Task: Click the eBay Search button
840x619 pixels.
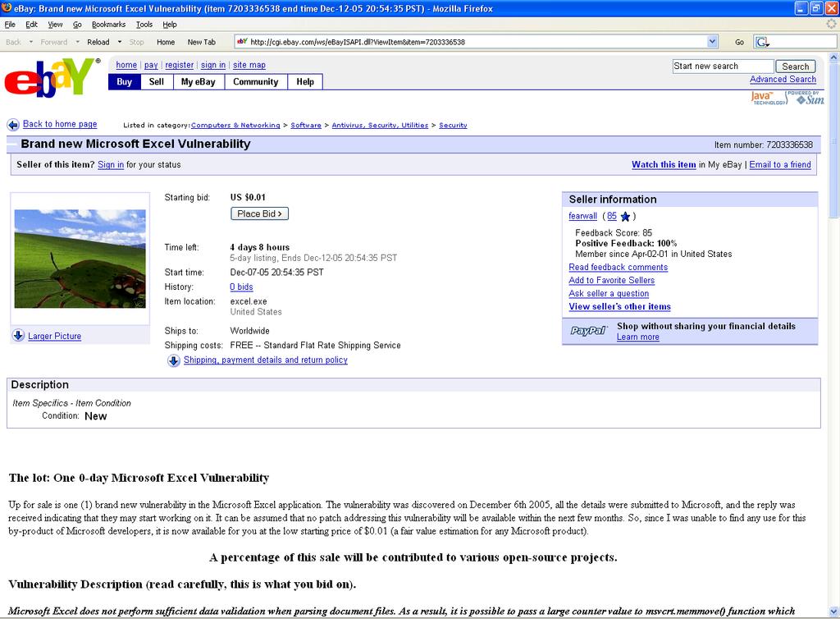Action: [796, 66]
